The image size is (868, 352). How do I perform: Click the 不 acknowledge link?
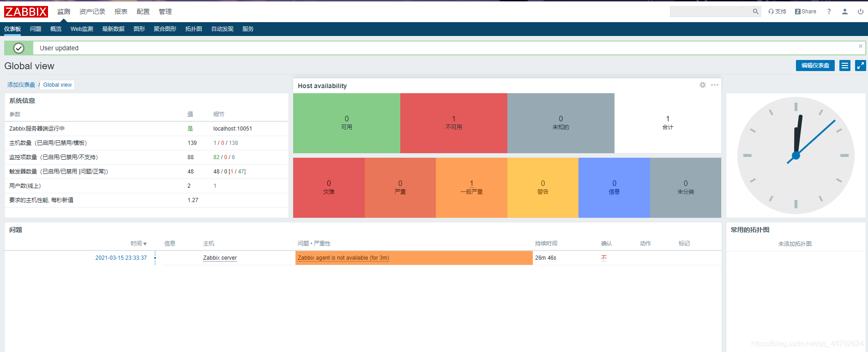(604, 258)
